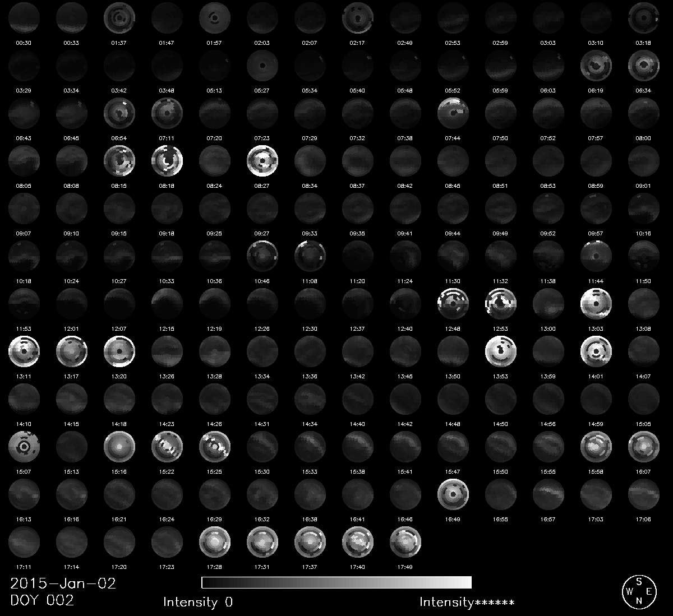The image size is (673, 616).
Task: Open the 01:37 all-sky thumbnail
Action: 119,18
